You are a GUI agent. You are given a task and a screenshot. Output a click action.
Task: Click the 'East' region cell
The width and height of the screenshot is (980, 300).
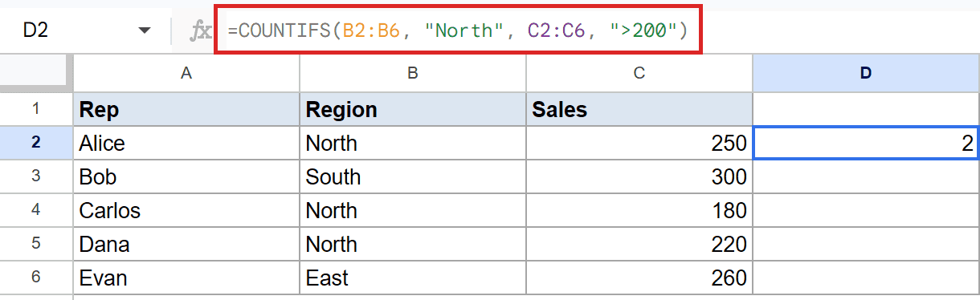tap(413, 278)
